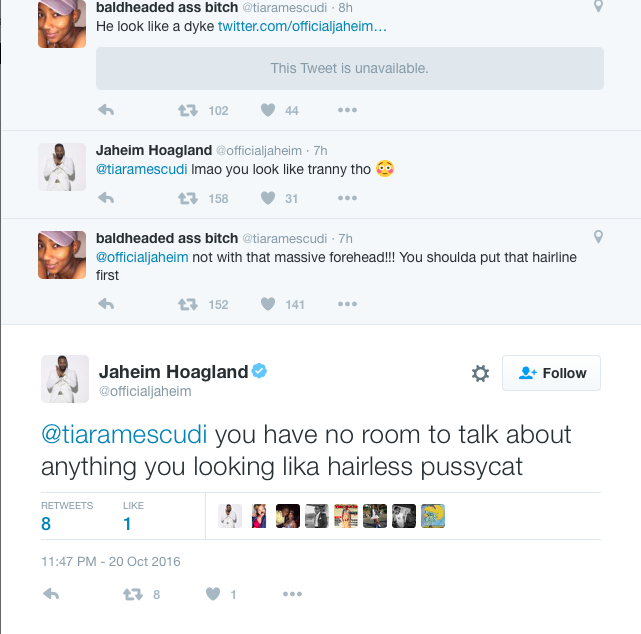Click location pin on the massive forehead tweet
The width and height of the screenshot is (641, 634).
(598, 237)
